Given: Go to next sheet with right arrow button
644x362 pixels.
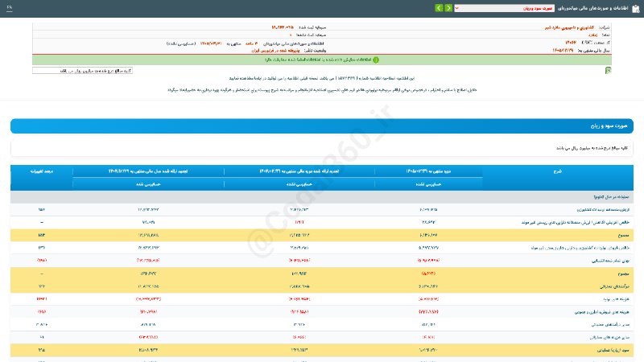Looking at the screenshot, I should point(448,8).
